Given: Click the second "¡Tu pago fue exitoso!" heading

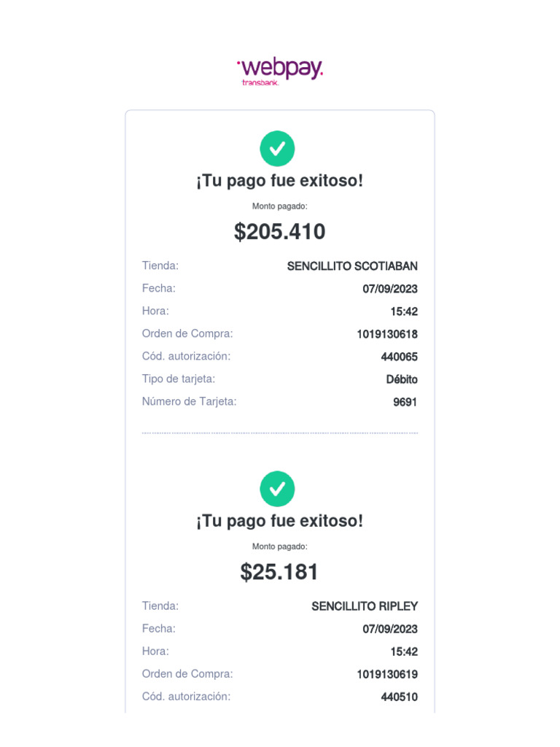Looking at the screenshot, I should [279, 521].
